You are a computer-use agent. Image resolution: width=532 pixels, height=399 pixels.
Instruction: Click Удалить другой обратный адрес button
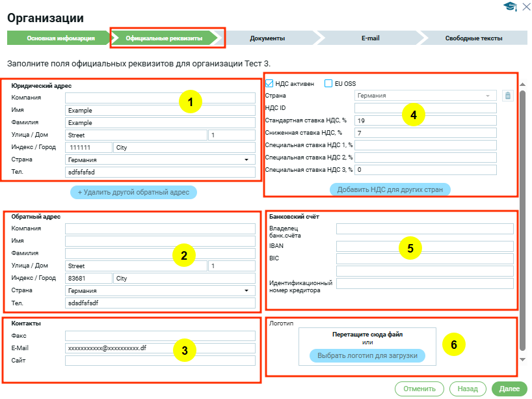click(133, 193)
